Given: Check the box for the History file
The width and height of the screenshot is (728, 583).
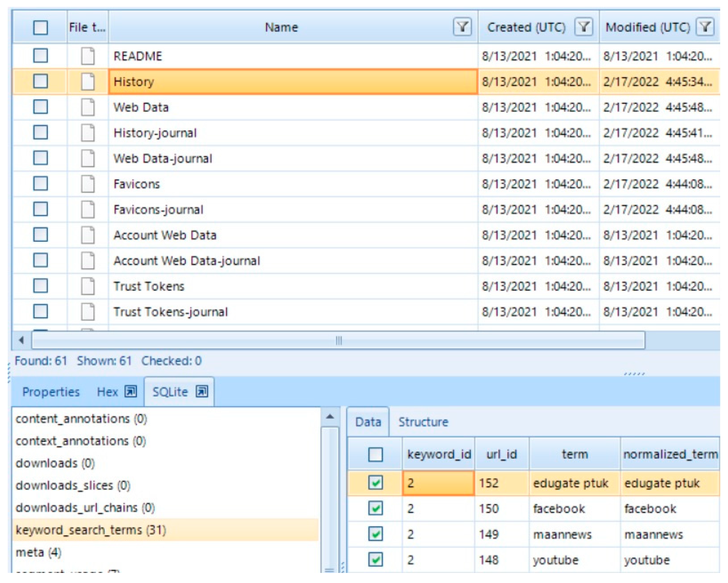Looking at the screenshot, I should tap(41, 81).
